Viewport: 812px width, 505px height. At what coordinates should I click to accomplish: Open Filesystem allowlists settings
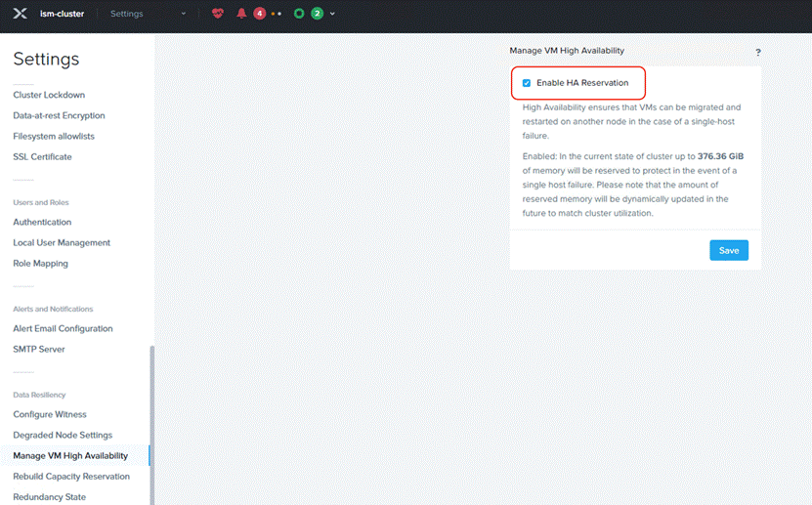pyautogui.click(x=54, y=136)
